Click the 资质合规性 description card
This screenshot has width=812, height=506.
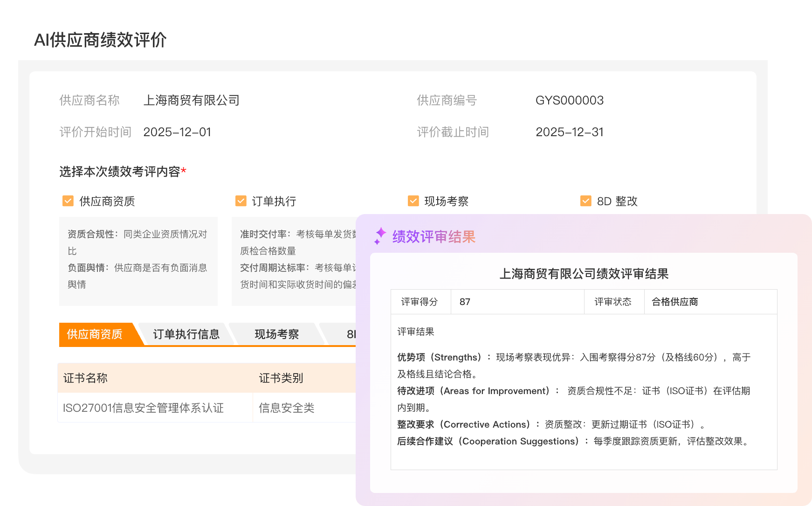click(138, 260)
